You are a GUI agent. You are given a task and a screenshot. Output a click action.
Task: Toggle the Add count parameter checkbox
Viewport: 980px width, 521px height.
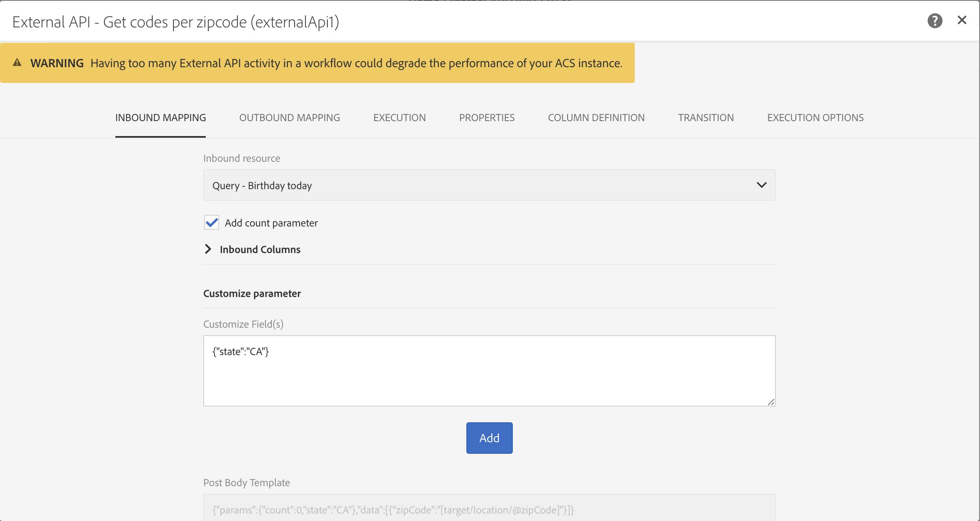pyautogui.click(x=212, y=223)
